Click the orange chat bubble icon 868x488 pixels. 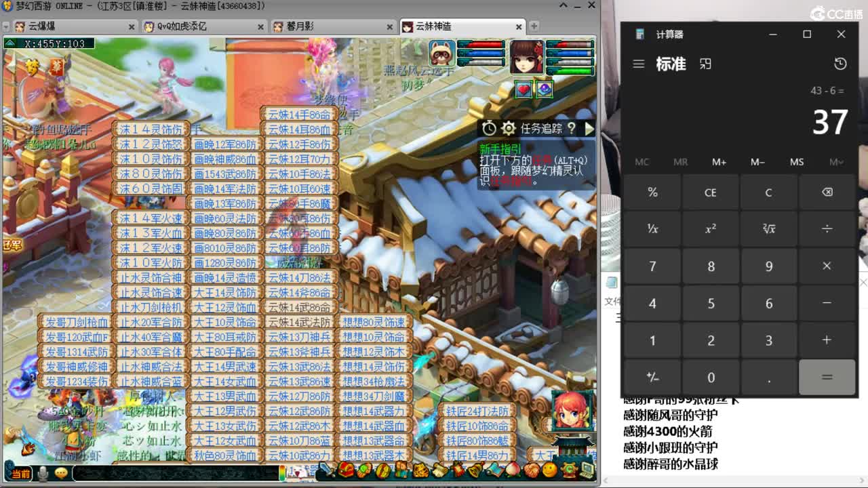[x=61, y=473]
